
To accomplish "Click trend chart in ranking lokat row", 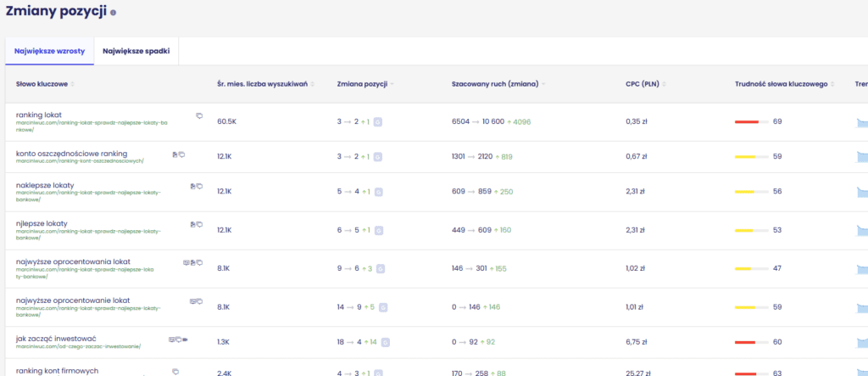I will point(862,122).
